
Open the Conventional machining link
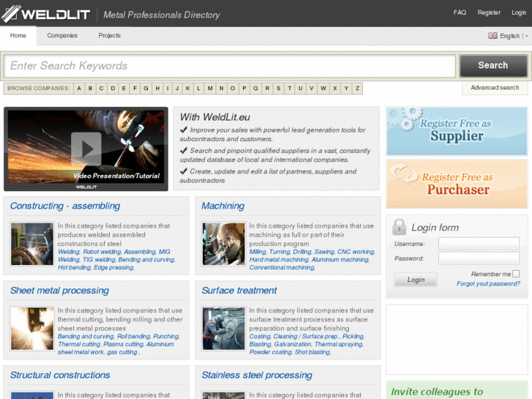[282, 267]
